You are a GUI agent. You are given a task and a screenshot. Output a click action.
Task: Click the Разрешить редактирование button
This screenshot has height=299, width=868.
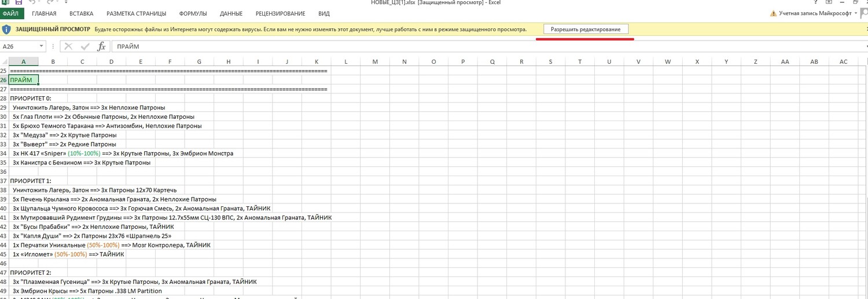click(x=586, y=29)
